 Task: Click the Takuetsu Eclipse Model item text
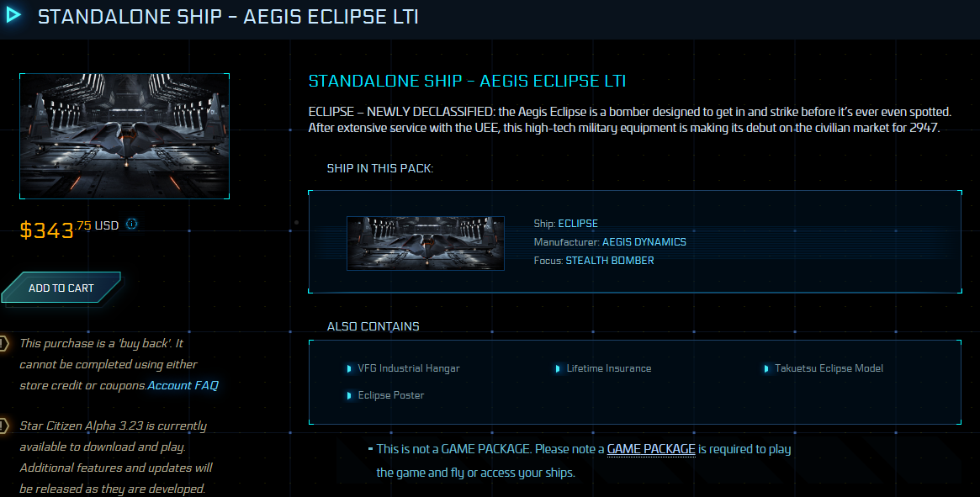coord(829,368)
